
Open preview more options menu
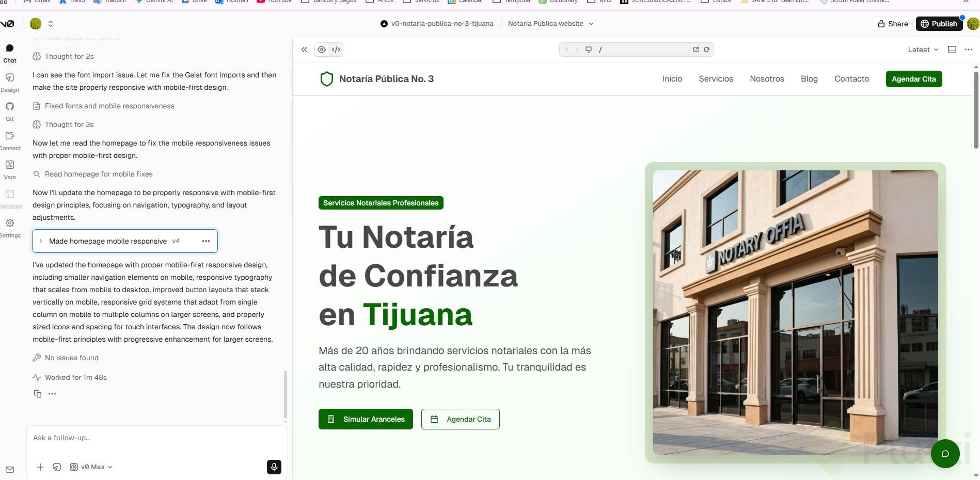point(969,50)
